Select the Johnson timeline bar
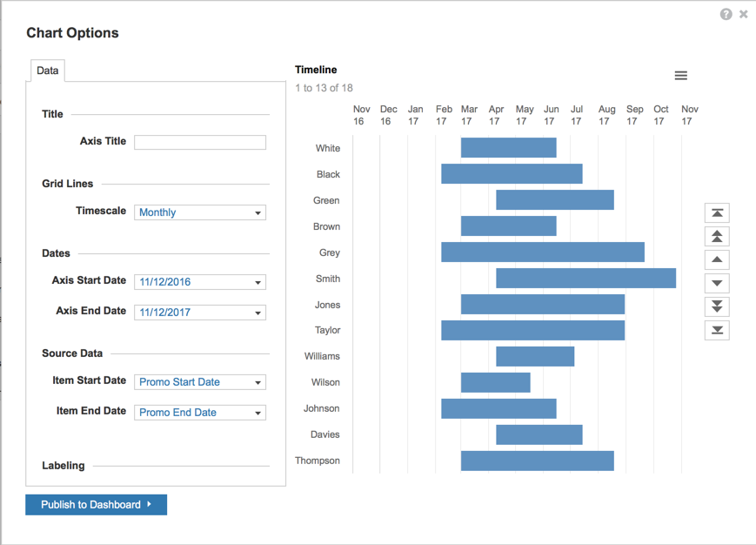The image size is (756, 545). point(498,408)
